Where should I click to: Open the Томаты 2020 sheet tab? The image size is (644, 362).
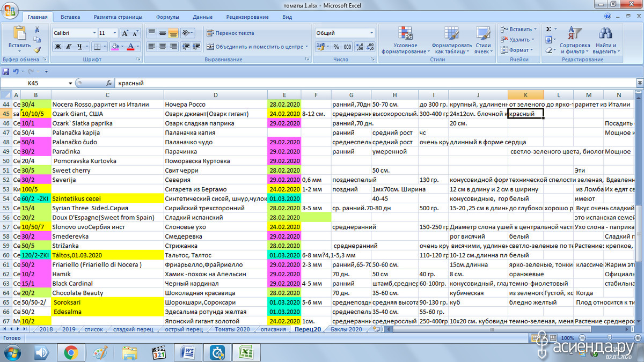click(x=232, y=329)
